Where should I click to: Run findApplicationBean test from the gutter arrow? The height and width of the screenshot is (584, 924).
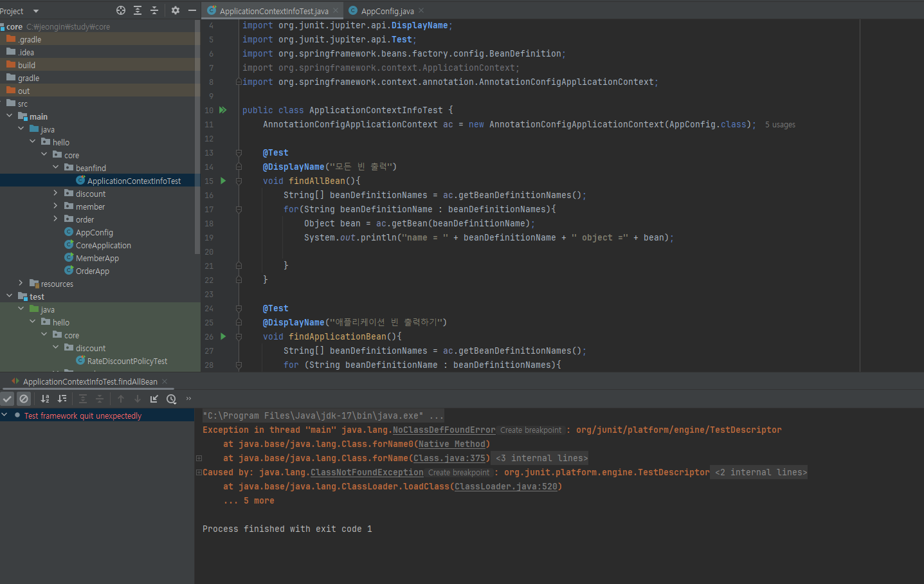[x=223, y=336]
